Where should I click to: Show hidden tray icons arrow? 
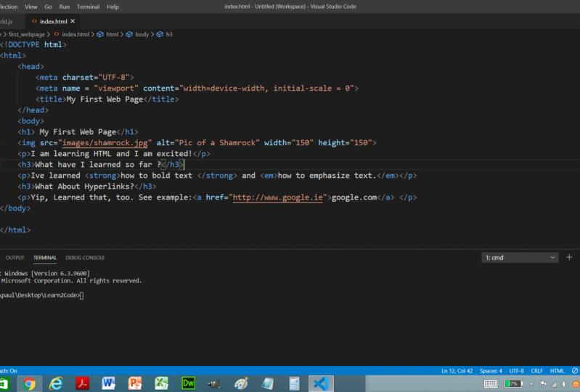[x=531, y=384]
